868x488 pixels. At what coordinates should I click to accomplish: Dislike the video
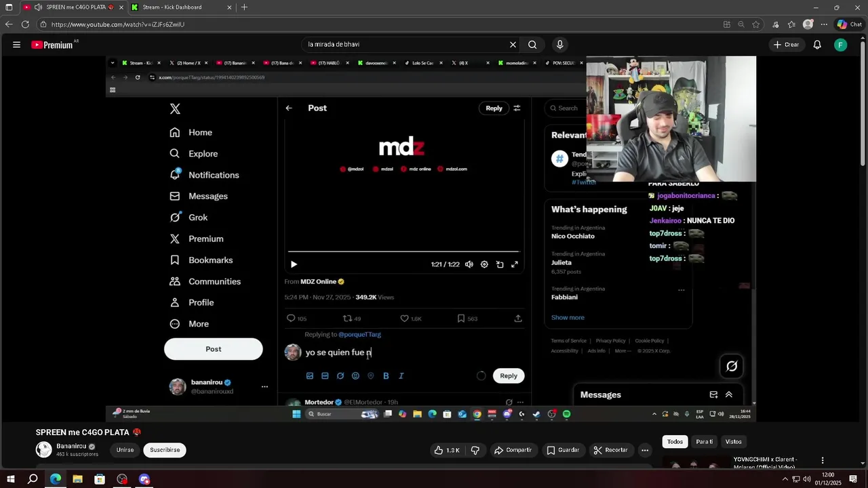click(x=475, y=450)
